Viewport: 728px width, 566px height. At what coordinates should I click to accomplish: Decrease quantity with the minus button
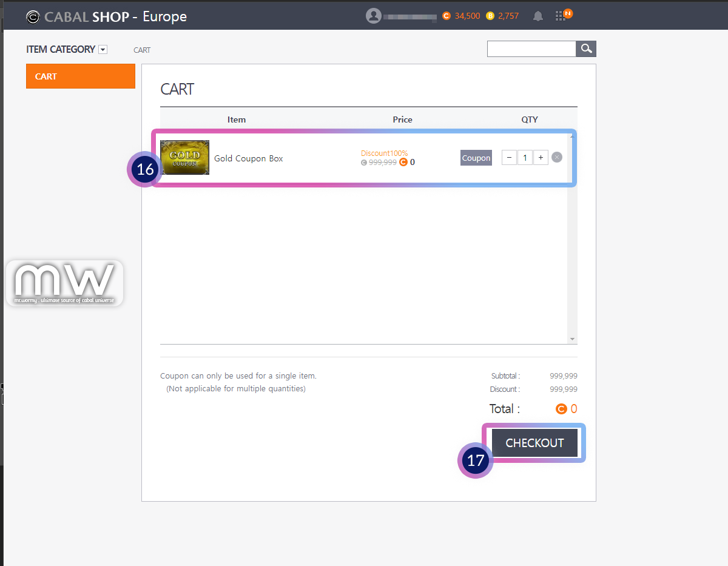coord(509,158)
